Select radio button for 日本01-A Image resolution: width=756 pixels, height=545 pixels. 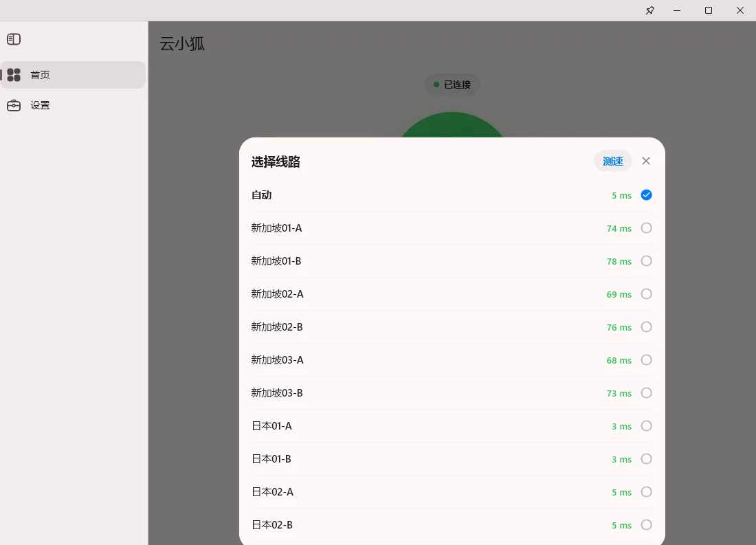click(x=647, y=426)
